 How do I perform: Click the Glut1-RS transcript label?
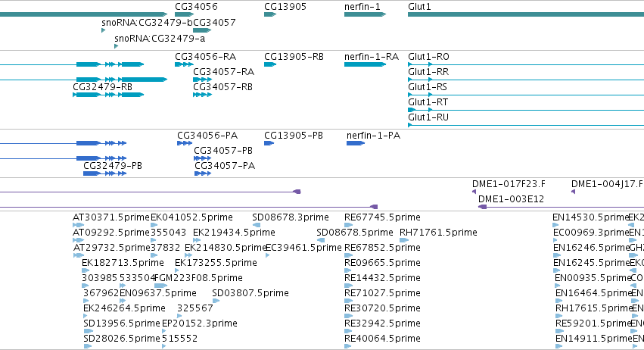point(428,87)
